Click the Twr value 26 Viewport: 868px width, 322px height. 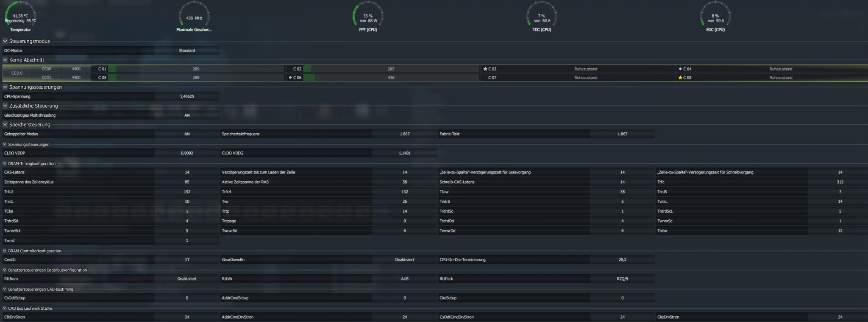pos(405,202)
